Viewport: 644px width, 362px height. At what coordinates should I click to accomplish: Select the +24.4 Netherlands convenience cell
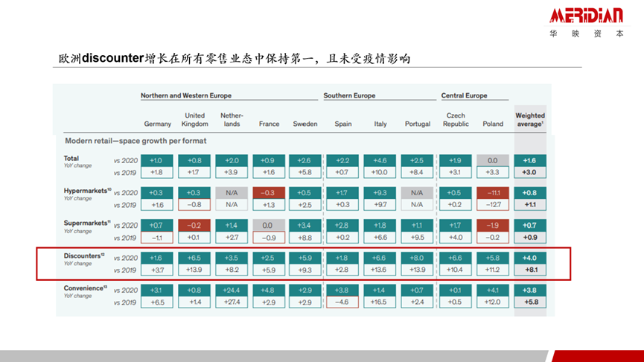232,290
